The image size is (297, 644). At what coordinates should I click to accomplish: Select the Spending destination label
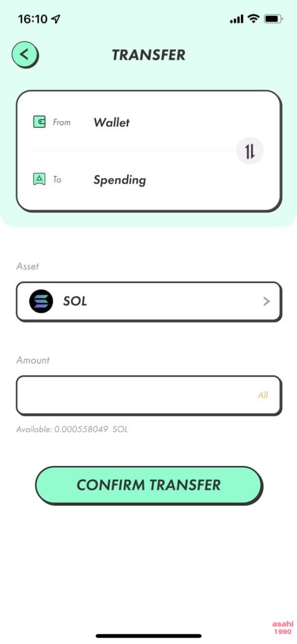(120, 180)
